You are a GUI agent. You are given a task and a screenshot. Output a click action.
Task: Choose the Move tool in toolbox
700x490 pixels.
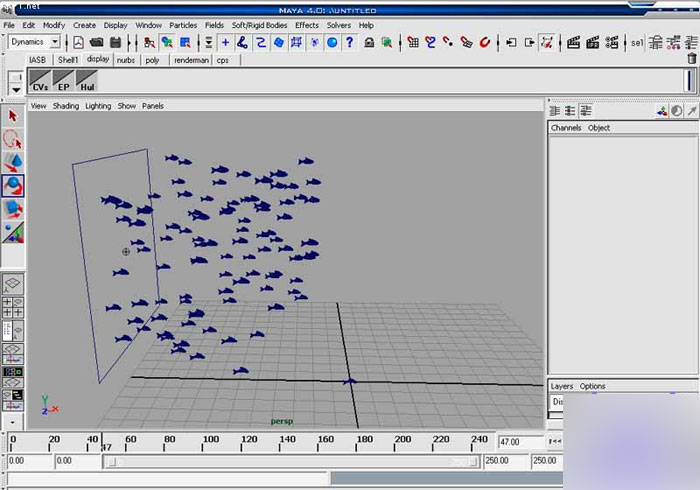(x=13, y=162)
